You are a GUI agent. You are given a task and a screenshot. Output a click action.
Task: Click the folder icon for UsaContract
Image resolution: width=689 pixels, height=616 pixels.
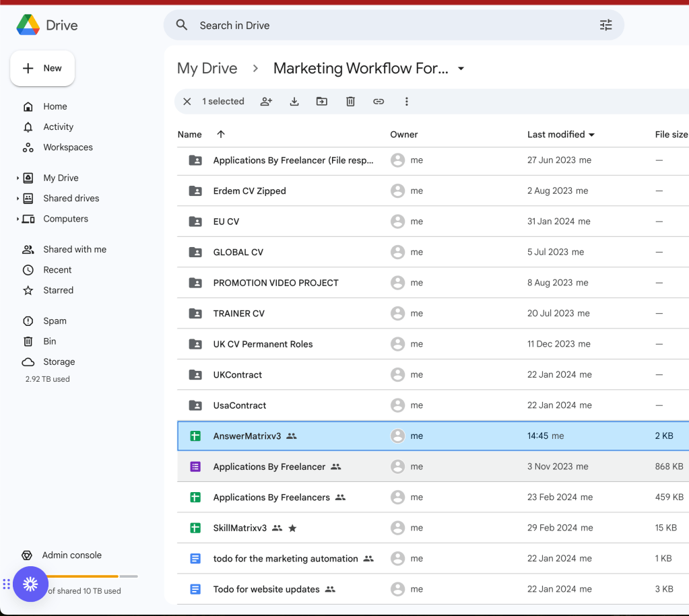point(195,405)
